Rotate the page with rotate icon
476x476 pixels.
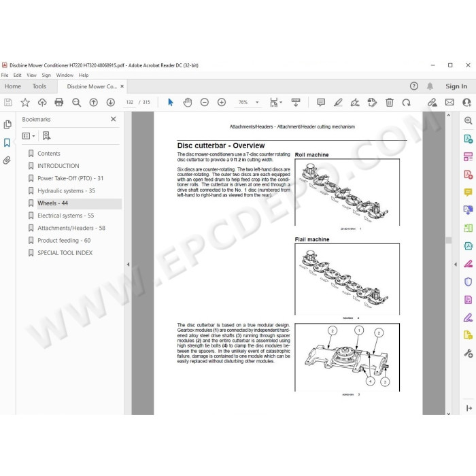tap(406, 102)
